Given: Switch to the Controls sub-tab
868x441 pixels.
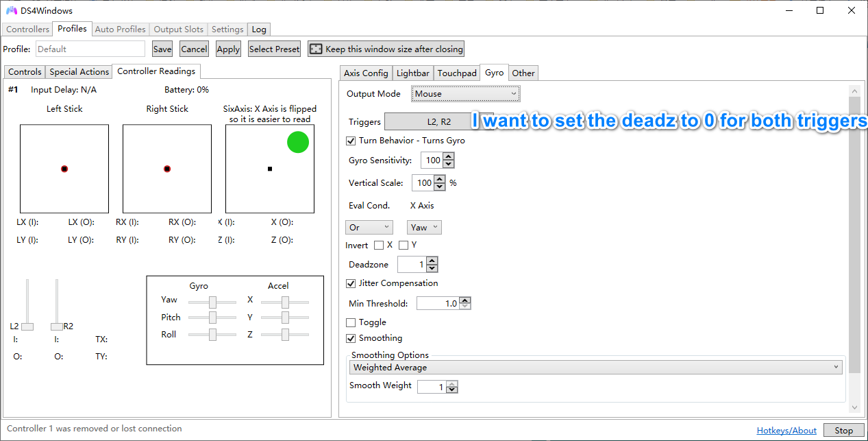Looking at the screenshot, I should click(x=25, y=72).
